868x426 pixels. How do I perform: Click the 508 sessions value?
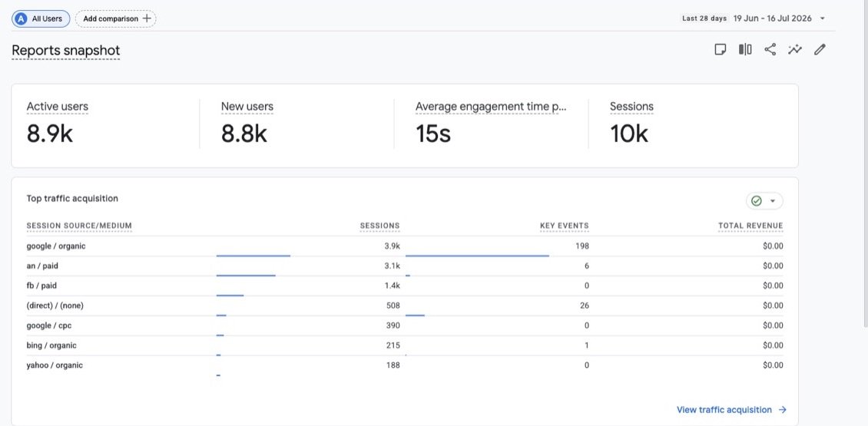[x=393, y=305]
